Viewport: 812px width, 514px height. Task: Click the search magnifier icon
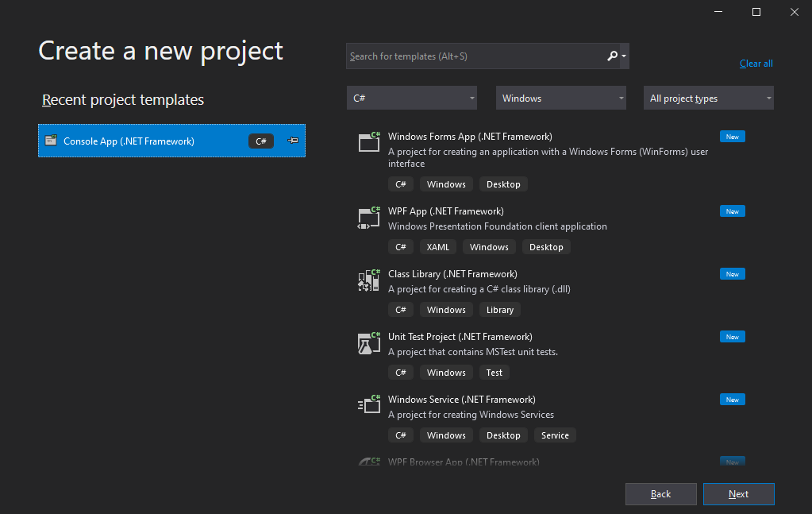tap(612, 56)
